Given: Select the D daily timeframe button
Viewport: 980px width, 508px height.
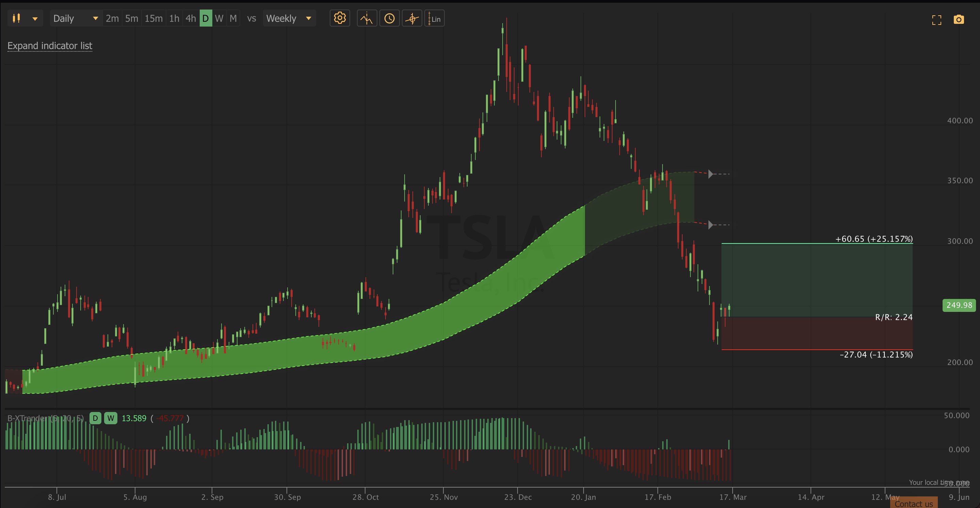Looking at the screenshot, I should pyautogui.click(x=206, y=18).
